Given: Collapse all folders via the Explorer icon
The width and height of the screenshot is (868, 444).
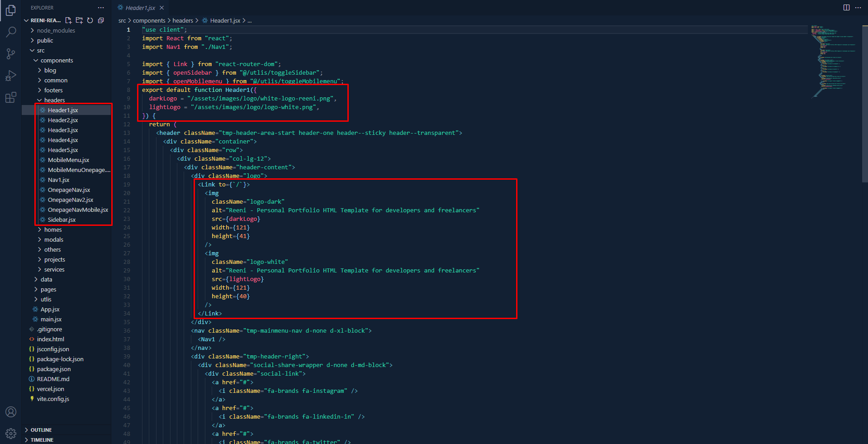Looking at the screenshot, I should [101, 20].
